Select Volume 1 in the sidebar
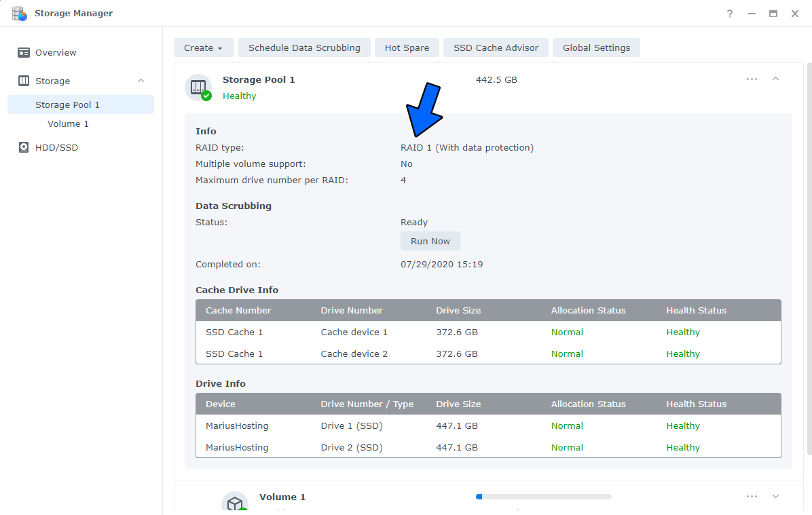The width and height of the screenshot is (812, 515). point(68,123)
